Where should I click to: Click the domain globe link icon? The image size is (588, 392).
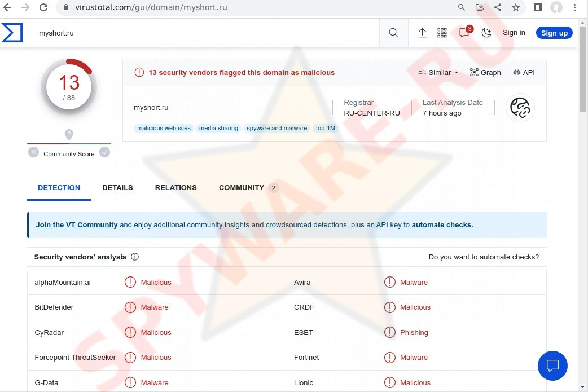pyautogui.click(x=520, y=108)
